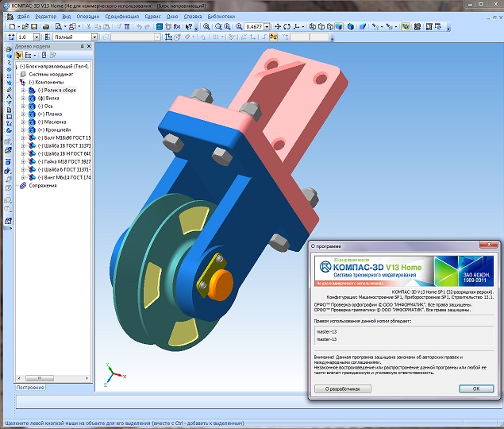Expand the Ролик в сборе component
Image resolution: width=504 pixels, height=429 pixels.
[x=23, y=90]
